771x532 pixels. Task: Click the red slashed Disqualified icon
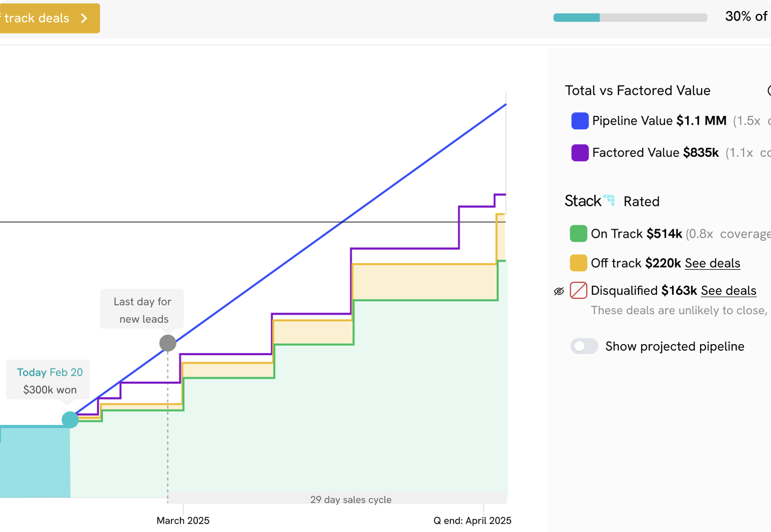pos(578,290)
